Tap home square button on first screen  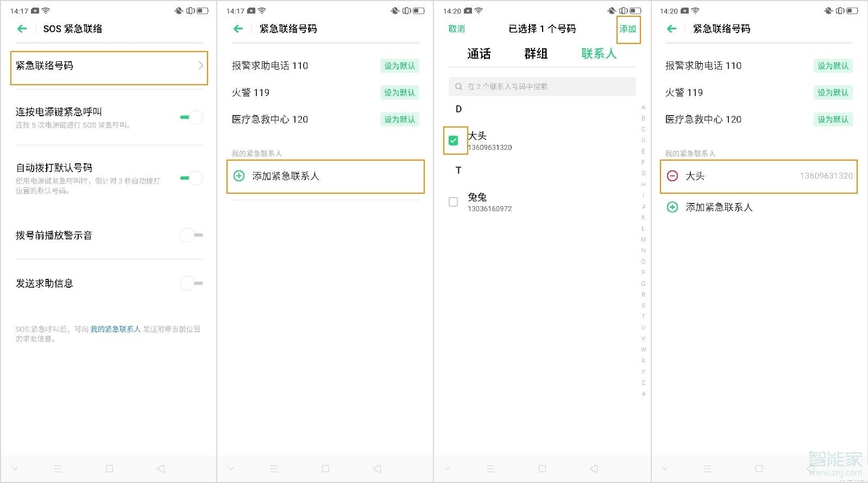tap(109, 468)
